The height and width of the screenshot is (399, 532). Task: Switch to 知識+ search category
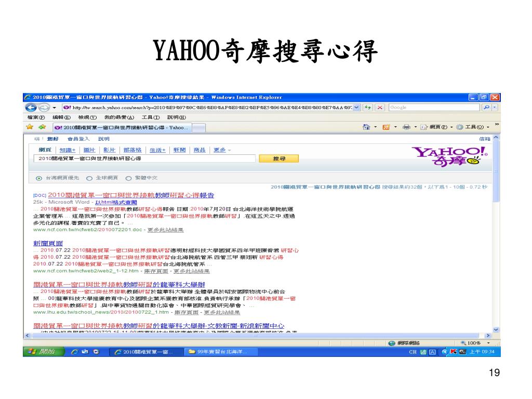click(x=68, y=150)
